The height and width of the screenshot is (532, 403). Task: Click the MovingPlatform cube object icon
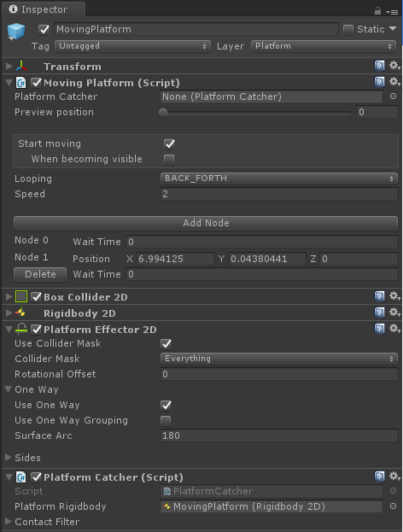point(16,32)
